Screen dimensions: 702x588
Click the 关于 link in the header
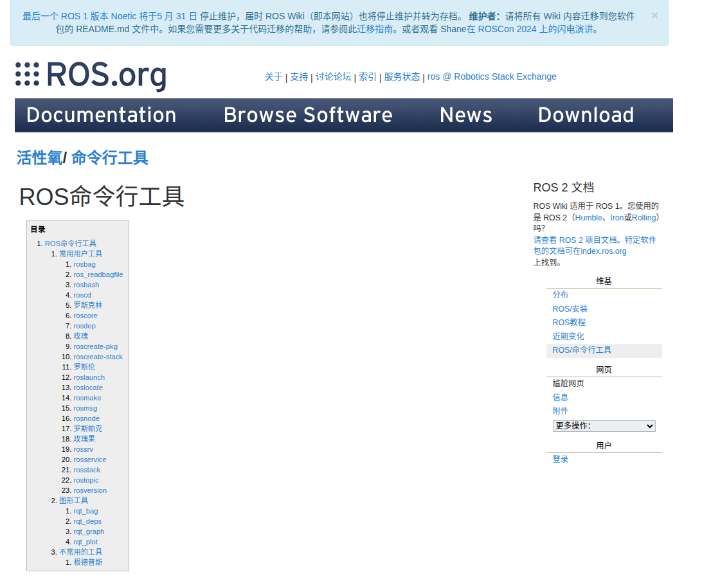[x=274, y=76]
